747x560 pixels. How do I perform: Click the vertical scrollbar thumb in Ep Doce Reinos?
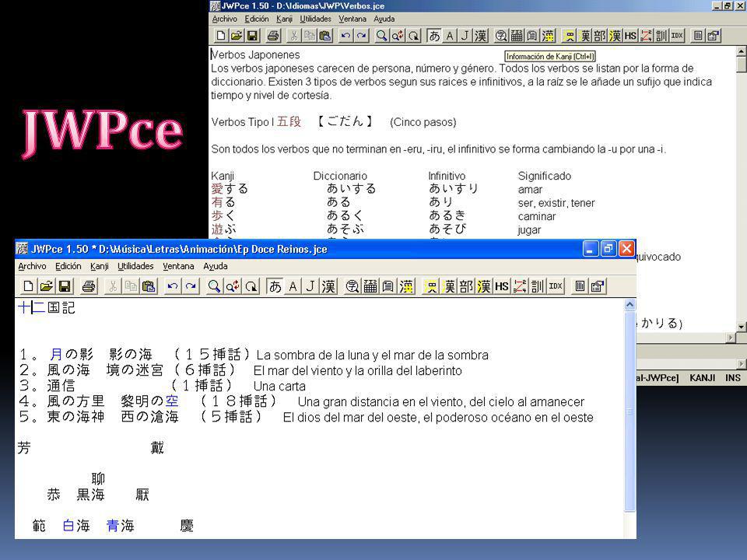click(630, 411)
